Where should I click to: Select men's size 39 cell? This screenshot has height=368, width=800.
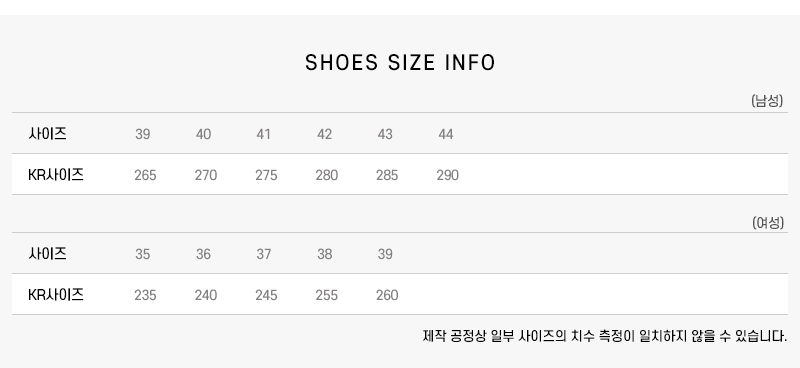[142, 134]
